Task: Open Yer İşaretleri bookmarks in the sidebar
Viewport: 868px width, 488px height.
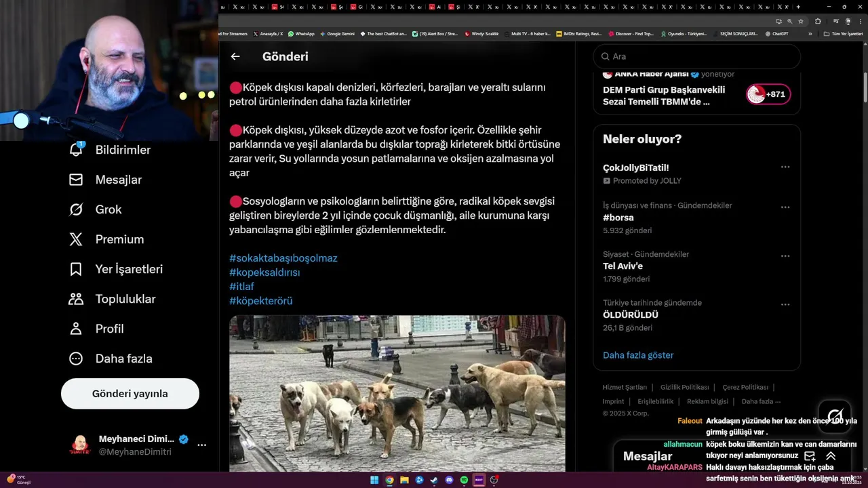Action: click(115, 269)
